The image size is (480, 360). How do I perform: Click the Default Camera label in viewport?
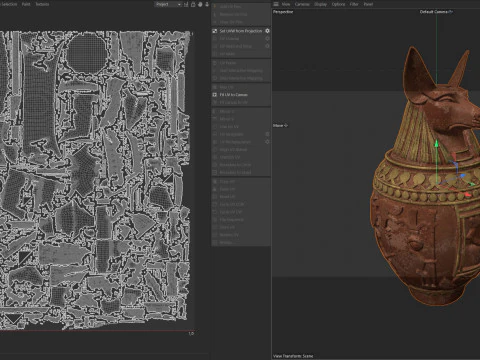(436, 12)
